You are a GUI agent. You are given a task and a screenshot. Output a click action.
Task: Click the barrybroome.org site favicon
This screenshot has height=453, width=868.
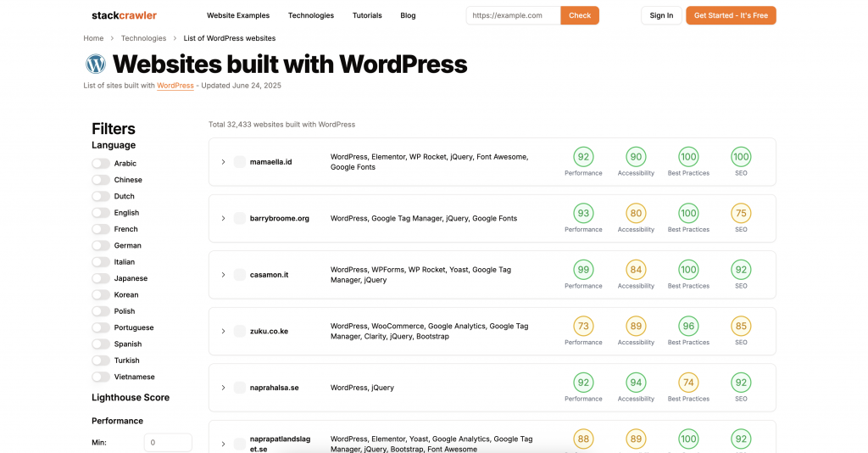pyautogui.click(x=239, y=218)
